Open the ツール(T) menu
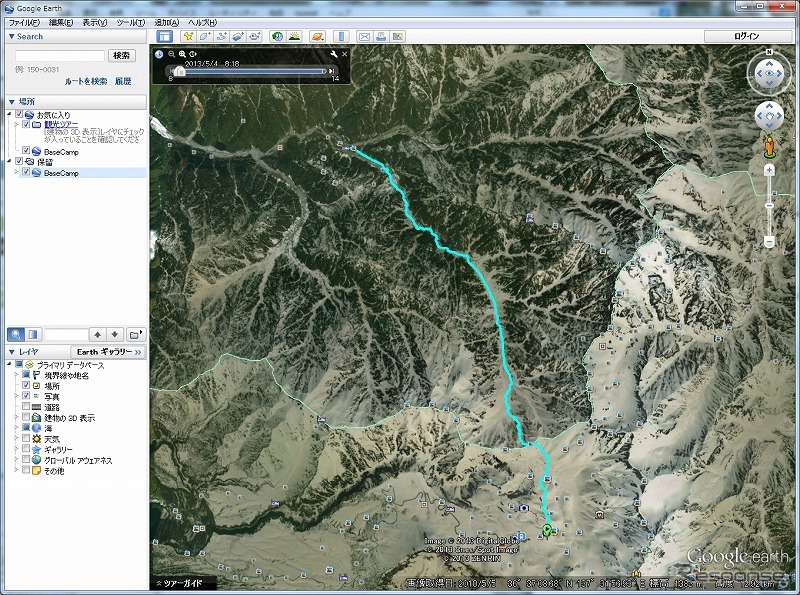 131,22
